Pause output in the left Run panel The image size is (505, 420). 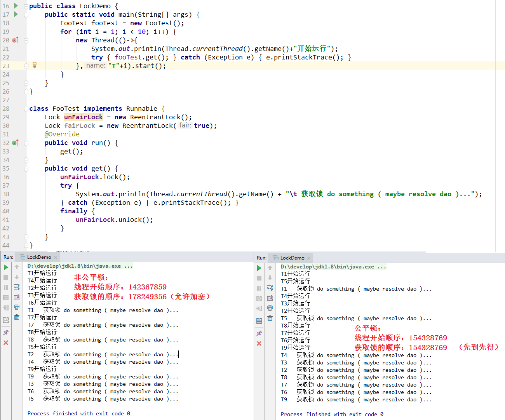click(6, 288)
